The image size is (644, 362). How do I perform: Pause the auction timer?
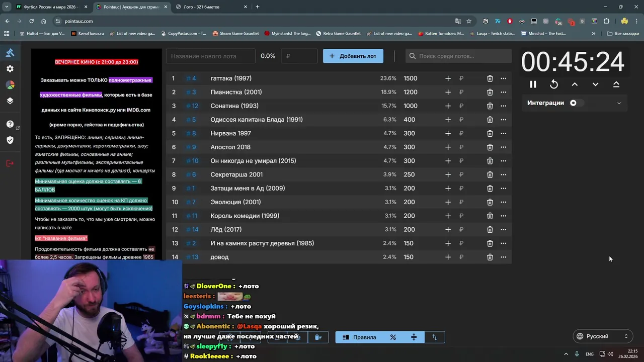(533, 84)
